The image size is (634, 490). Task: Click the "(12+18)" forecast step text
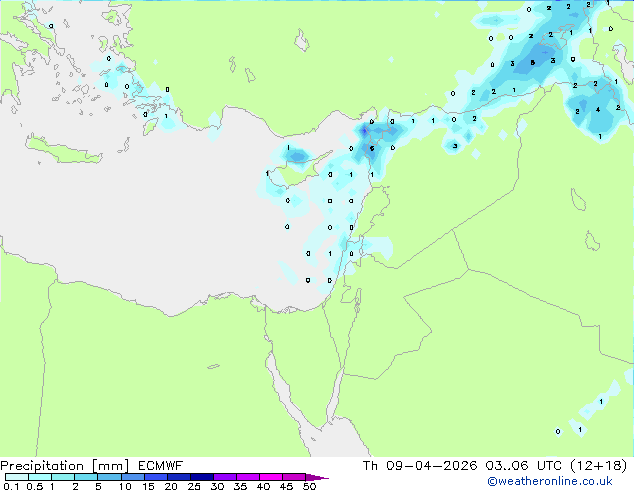tap(598, 466)
